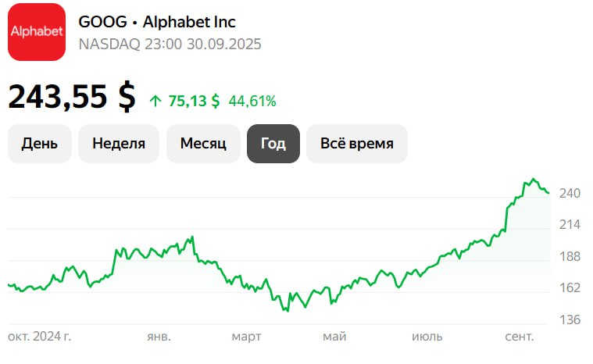Click the chart's highest peak in September
Viewport: 593px width, 364px height.
click(x=534, y=180)
